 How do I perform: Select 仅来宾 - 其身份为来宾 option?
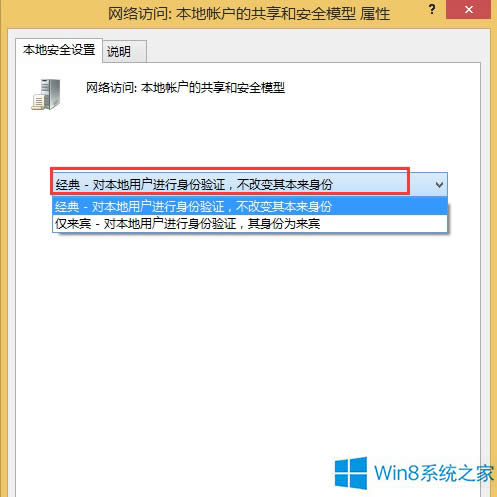tap(250, 223)
